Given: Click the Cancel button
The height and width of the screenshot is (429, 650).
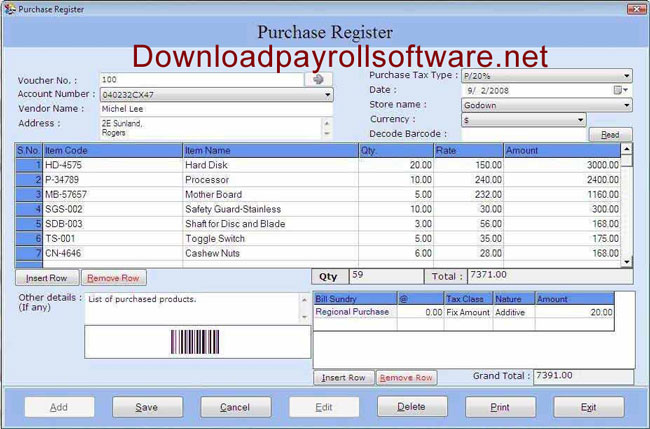Looking at the screenshot, I should [x=235, y=407].
